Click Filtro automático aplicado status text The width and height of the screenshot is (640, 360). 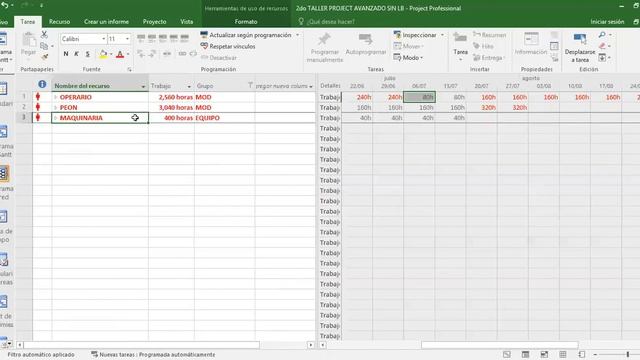coord(41,355)
